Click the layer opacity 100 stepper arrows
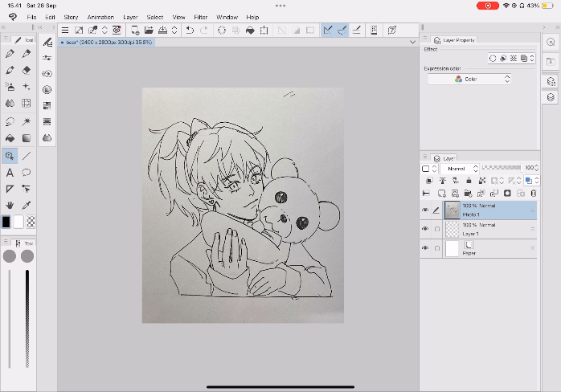Screen dimensions: 561x392 click(536, 168)
